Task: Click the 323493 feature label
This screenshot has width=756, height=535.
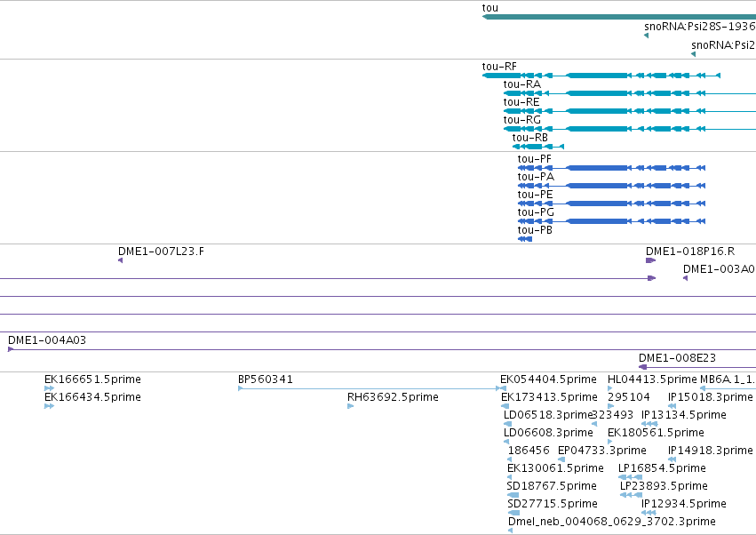Action: 612,415
